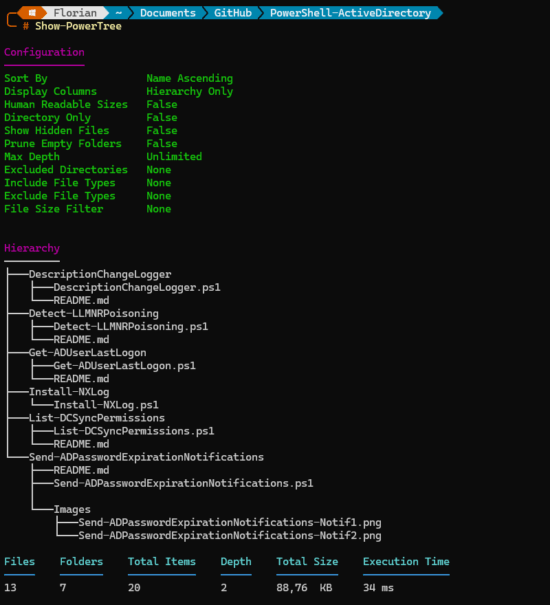Click False value next to Show Hidden Files
550x605 pixels.
point(162,130)
